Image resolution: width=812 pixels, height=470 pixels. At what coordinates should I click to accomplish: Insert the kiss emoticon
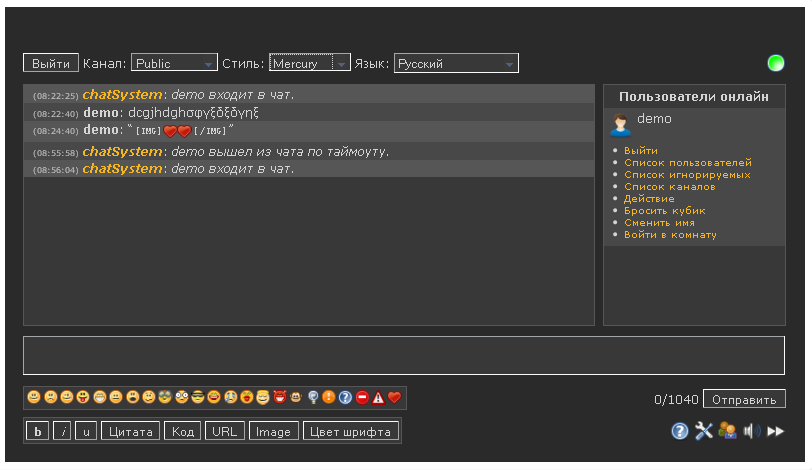(x=246, y=397)
